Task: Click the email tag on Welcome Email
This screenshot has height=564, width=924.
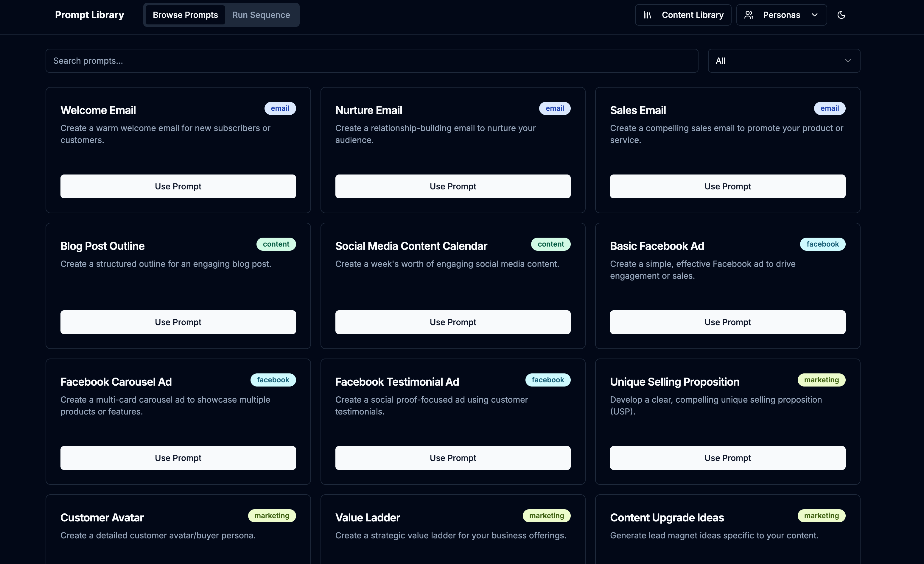Action: (x=280, y=108)
